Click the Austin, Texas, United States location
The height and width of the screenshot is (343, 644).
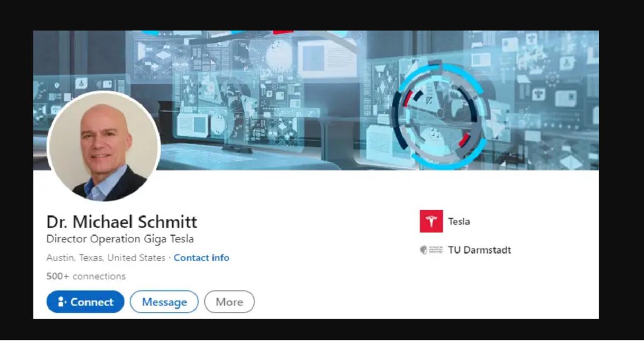coord(106,258)
